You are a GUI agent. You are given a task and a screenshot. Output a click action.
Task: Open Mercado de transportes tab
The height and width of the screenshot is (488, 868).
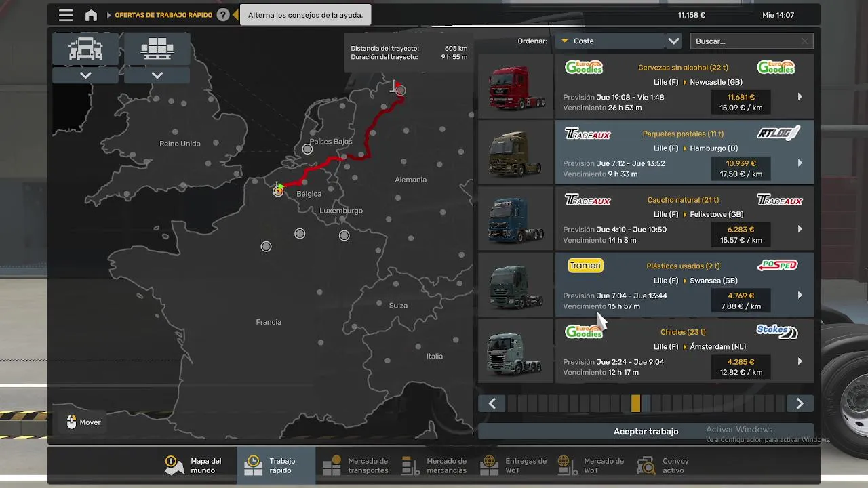(355, 466)
